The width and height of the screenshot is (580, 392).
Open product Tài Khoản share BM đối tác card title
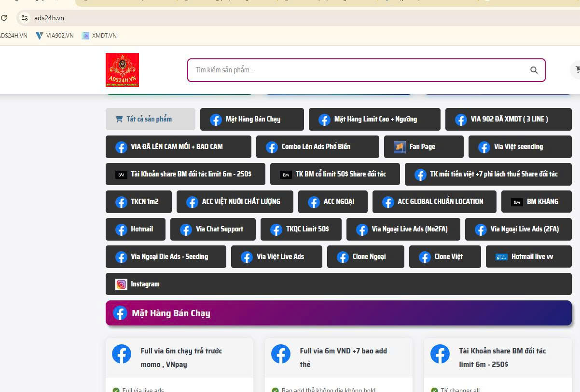pyautogui.click(x=502, y=357)
